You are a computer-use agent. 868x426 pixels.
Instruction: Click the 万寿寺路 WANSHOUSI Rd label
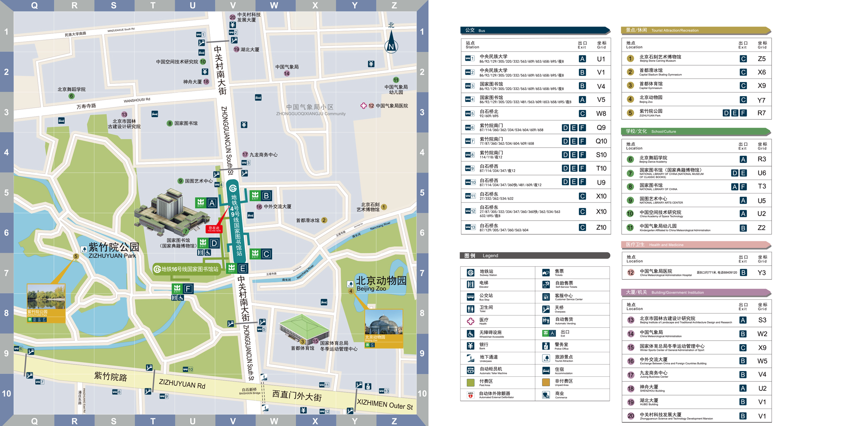coord(113,103)
